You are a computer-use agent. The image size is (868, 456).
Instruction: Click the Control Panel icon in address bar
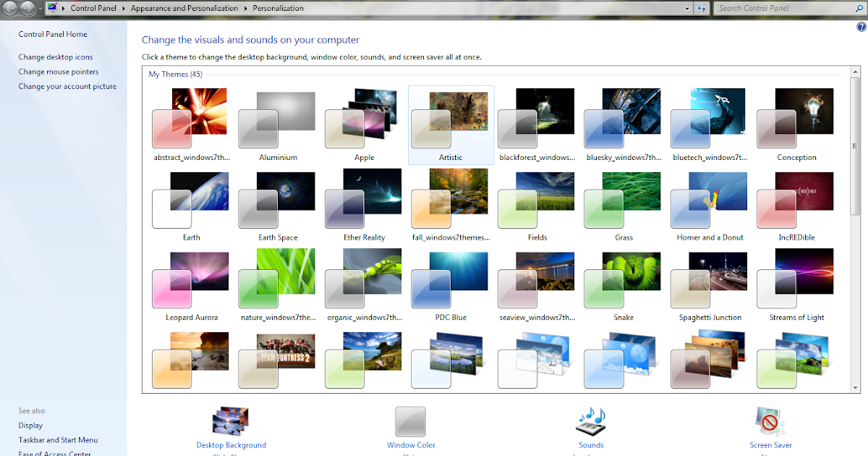click(x=53, y=8)
